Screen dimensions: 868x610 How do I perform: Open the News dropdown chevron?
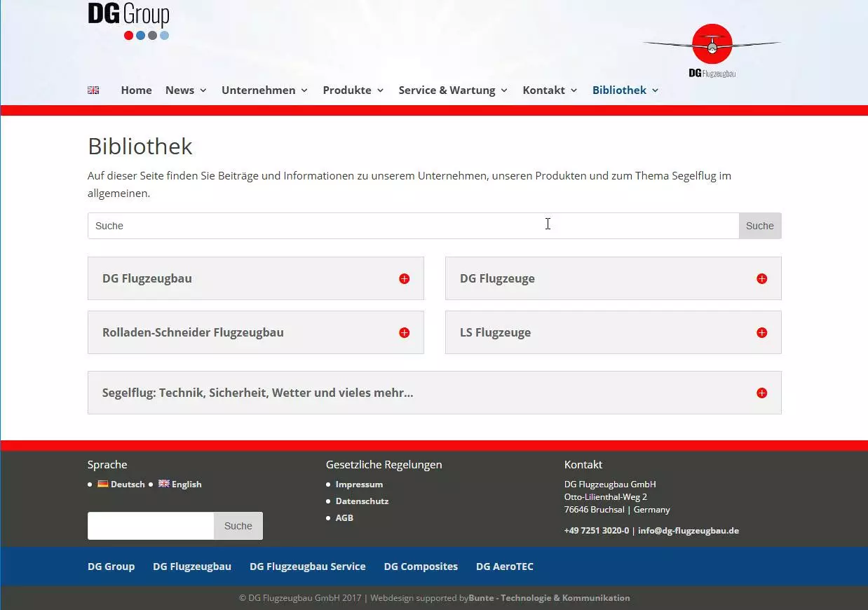pos(203,90)
